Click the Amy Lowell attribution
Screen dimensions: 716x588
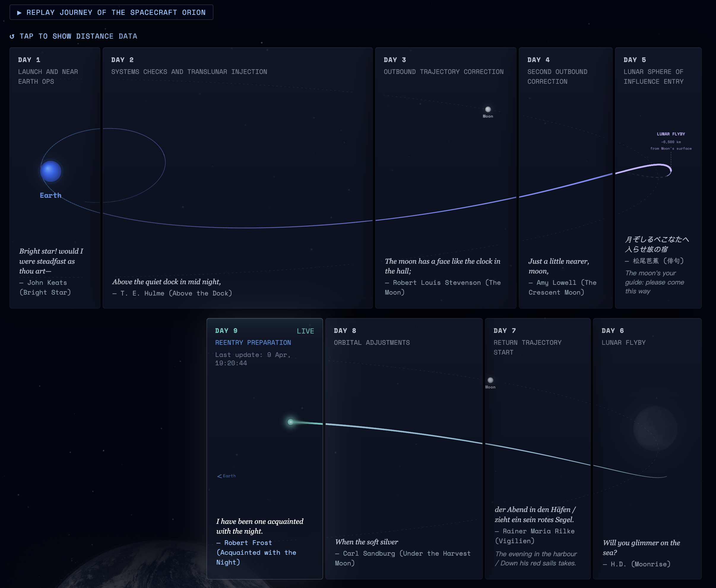[x=563, y=287]
